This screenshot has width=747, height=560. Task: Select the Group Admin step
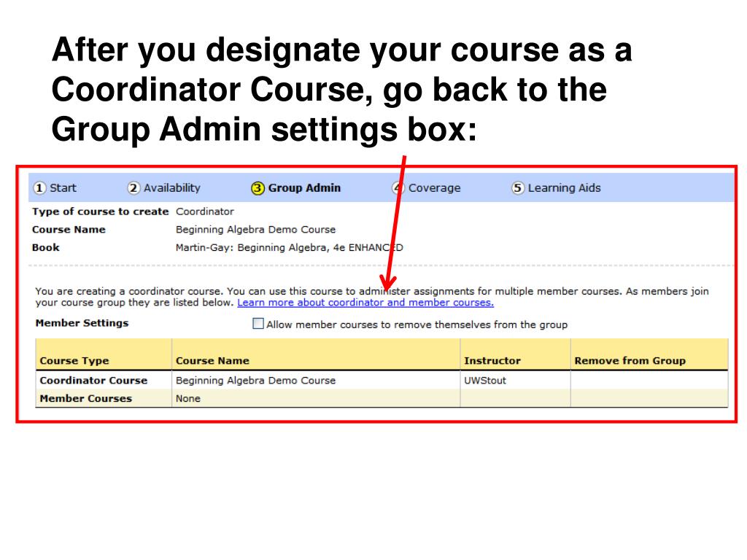click(x=304, y=188)
